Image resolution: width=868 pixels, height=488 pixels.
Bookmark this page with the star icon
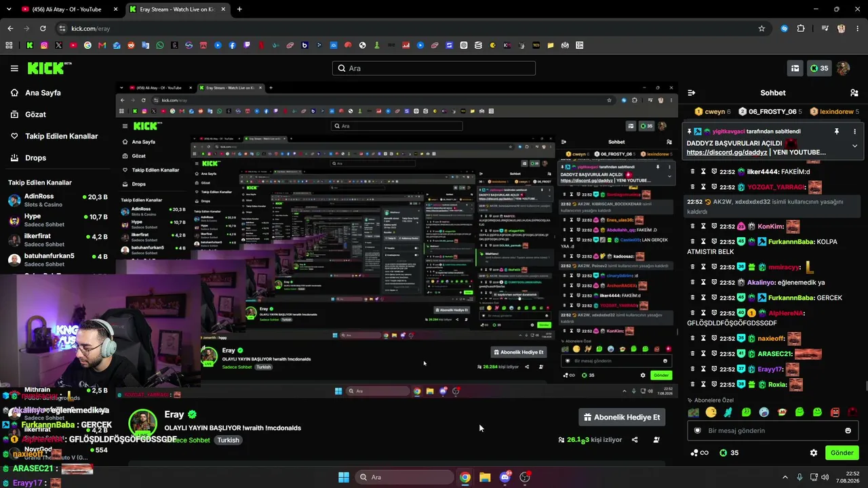[762, 28]
